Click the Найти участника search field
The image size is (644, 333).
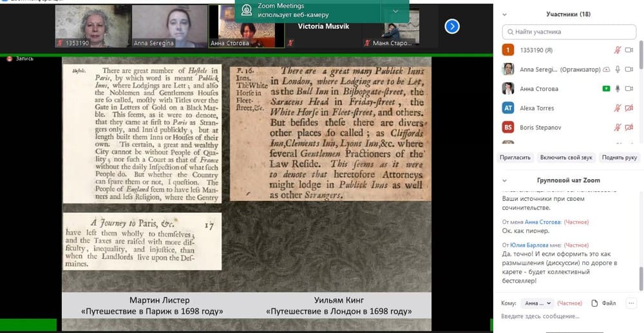click(x=569, y=32)
